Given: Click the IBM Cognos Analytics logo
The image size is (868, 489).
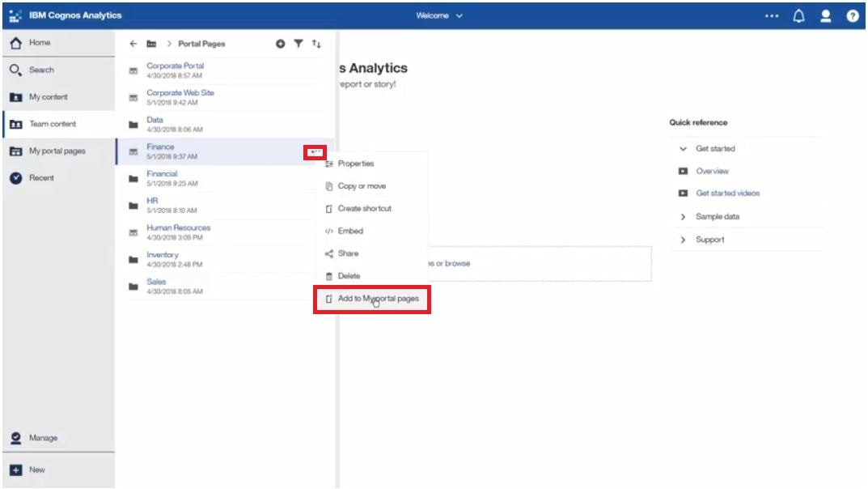Looking at the screenshot, I should [15, 15].
